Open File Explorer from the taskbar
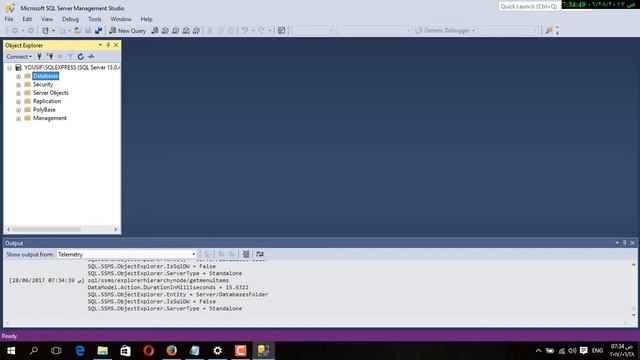Screen dimensions: 640x360 click(102, 351)
